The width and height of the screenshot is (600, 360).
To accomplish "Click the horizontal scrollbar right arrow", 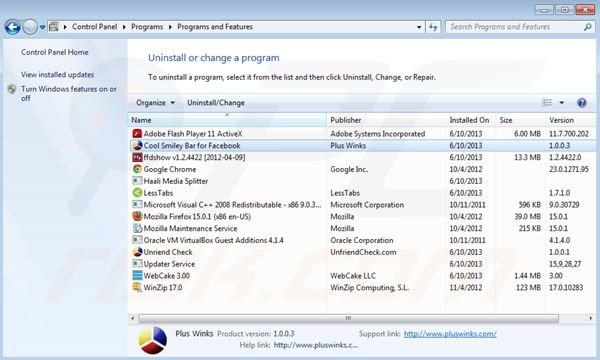I will (591, 318).
